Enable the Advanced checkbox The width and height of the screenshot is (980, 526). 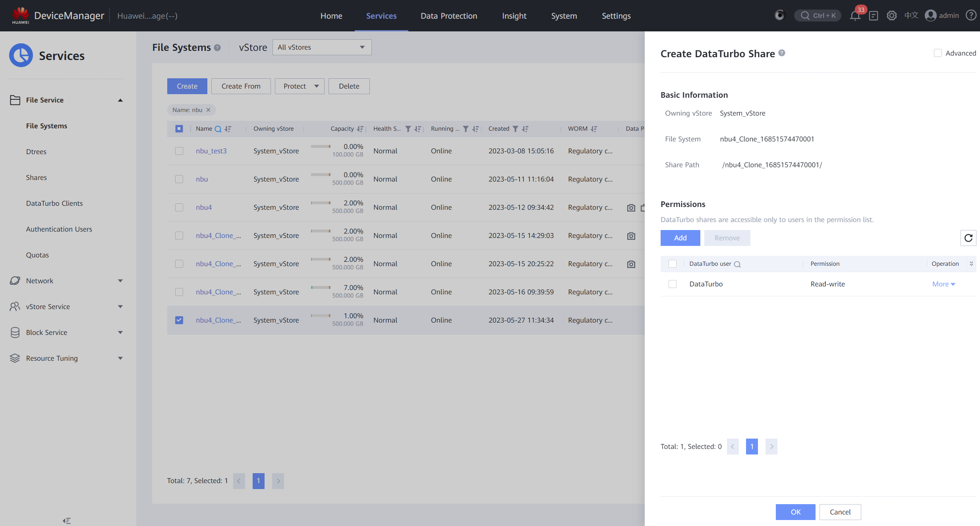pos(937,53)
